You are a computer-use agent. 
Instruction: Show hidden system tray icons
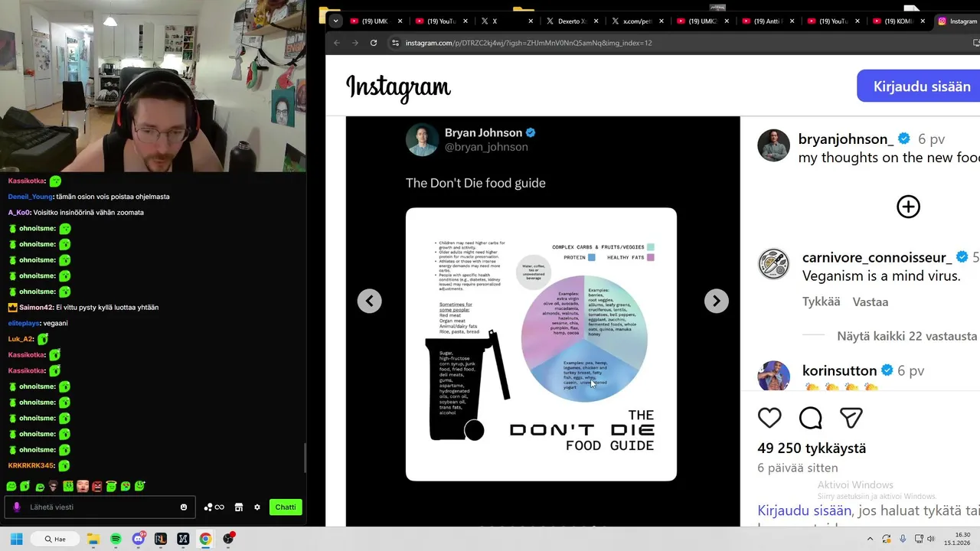(x=870, y=539)
